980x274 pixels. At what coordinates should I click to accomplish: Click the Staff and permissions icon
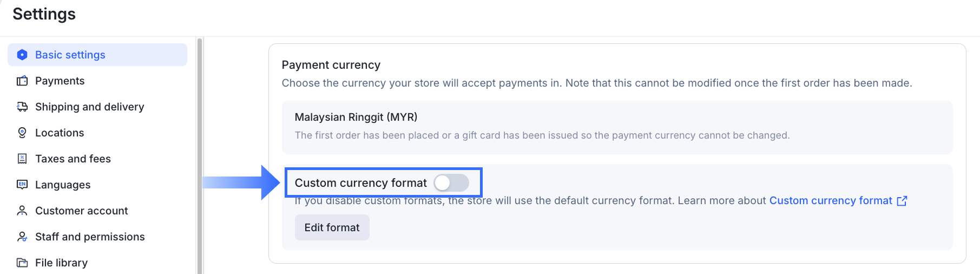tap(22, 237)
